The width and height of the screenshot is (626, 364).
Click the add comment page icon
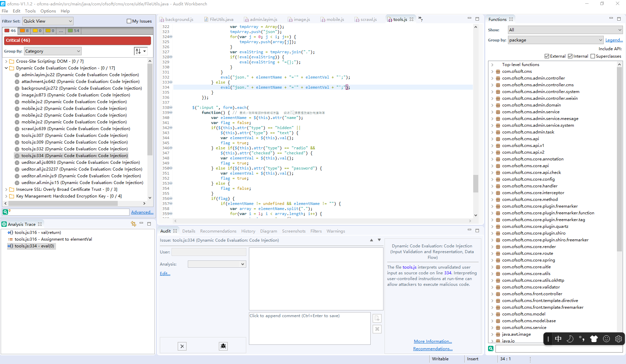(377, 318)
